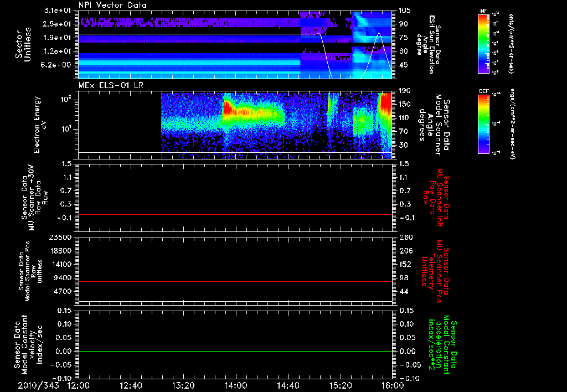
Task: Click the red line in Scanner Pos panel
Action: [235, 281]
